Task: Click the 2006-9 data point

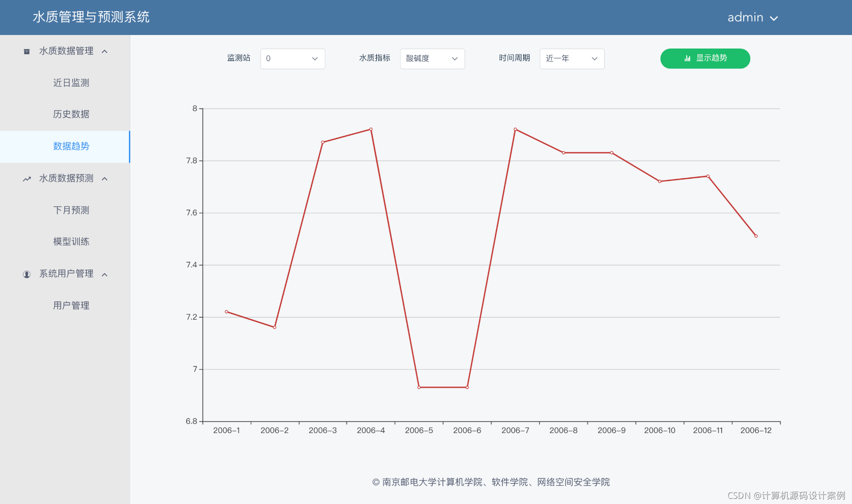Action: point(612,153)
